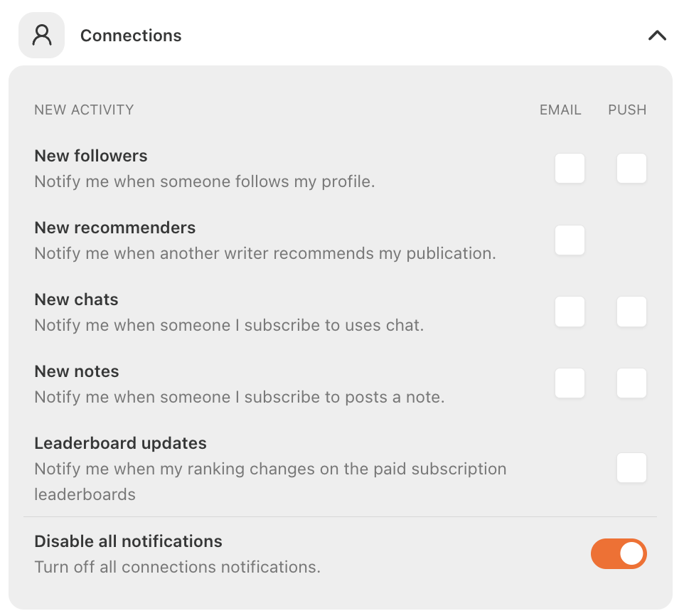Enable email for New notes
This screenshot has width=684, height=616.
(570, 383)
